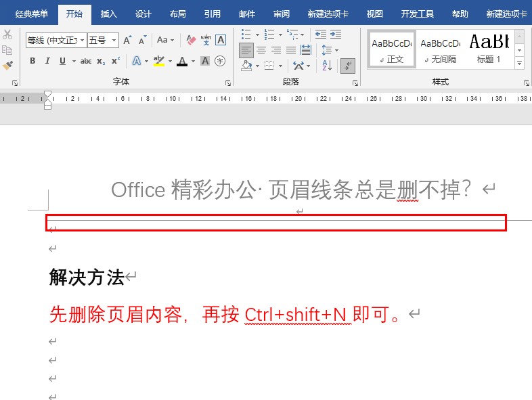
Task: Toggle Superscript formatting
Action: point(116,61)
